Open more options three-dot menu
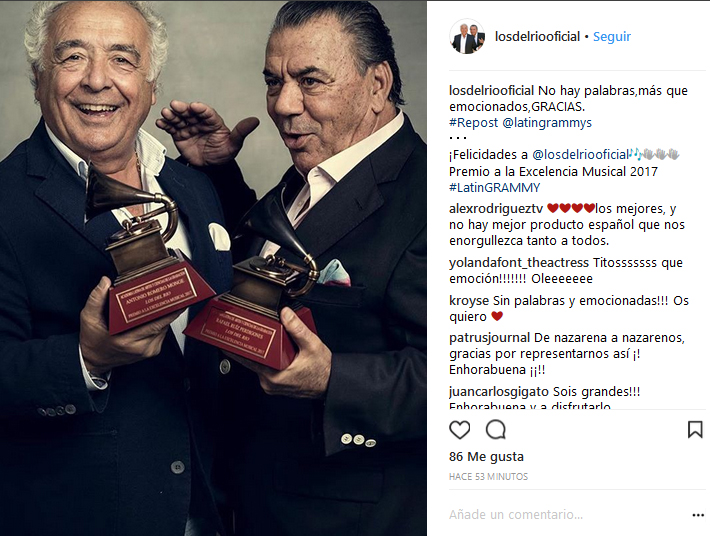 point(698,515)
